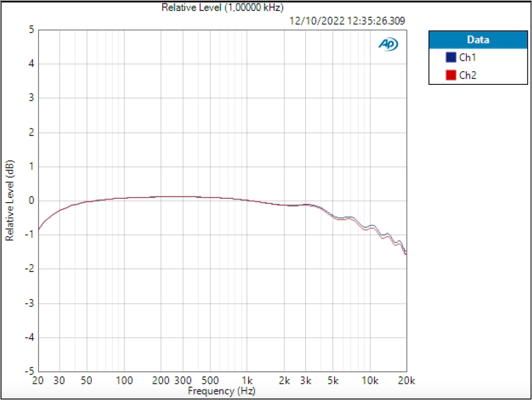Select the graph title Relative Level
Image resolution: width=532 pixels, height=400 pixels.
point(222,8)
